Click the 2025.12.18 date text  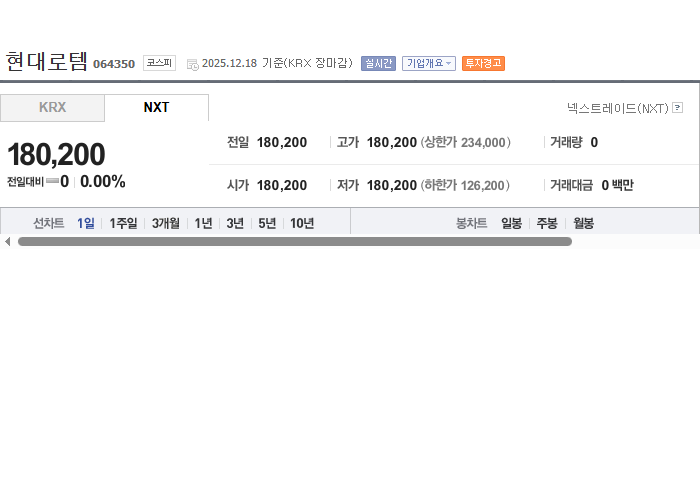229,63
